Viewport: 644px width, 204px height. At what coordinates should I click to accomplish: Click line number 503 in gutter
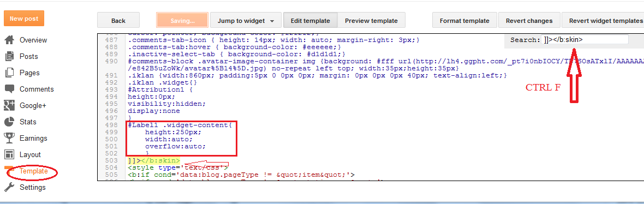point(111,160)
